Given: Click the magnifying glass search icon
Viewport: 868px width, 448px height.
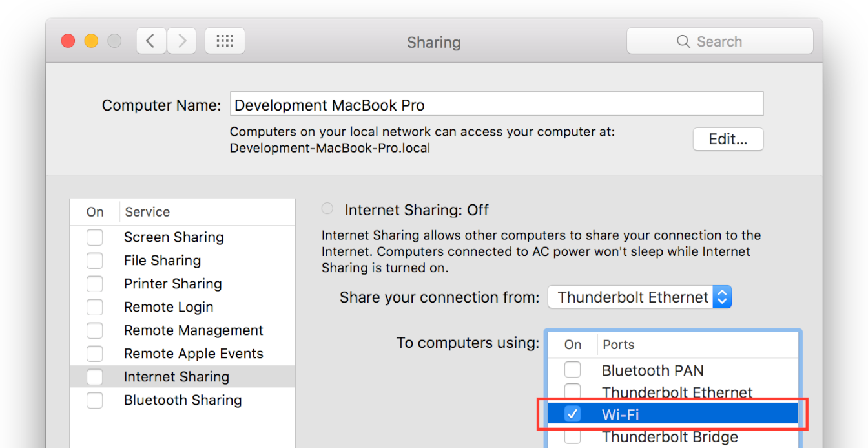Looking at the screenshot, I should pyautogui.click(x=683, y=41).
